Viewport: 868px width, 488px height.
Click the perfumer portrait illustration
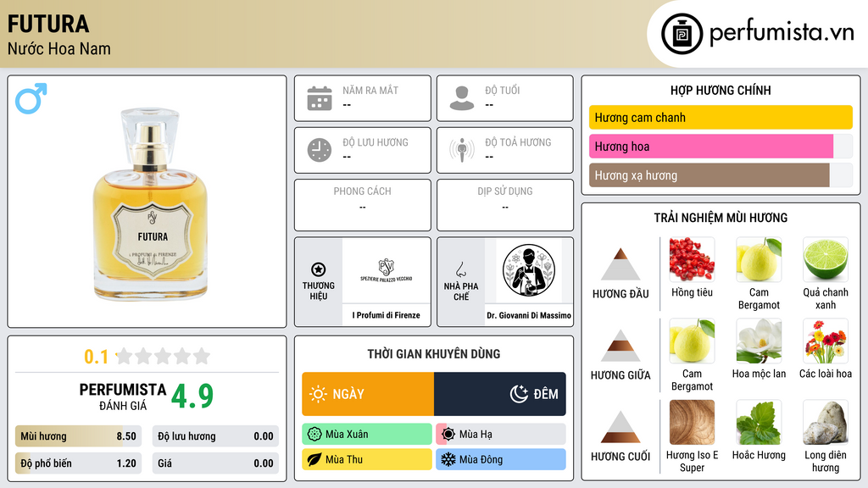pos(529,270)
